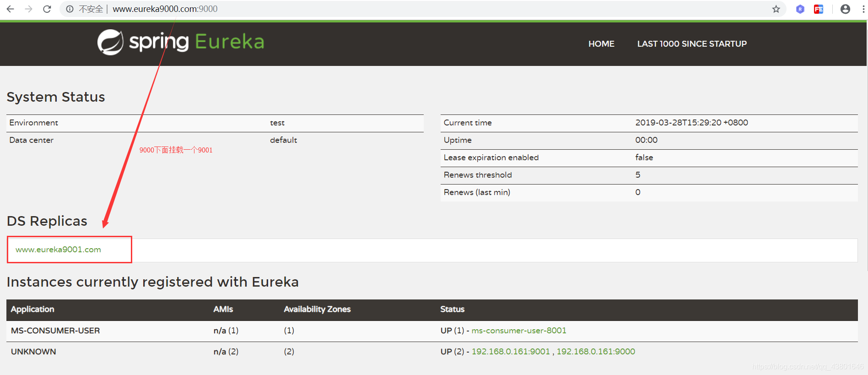Click the lease expiration value false
The width and height of the screenshot is (868, 375).
tap(644, 158)
